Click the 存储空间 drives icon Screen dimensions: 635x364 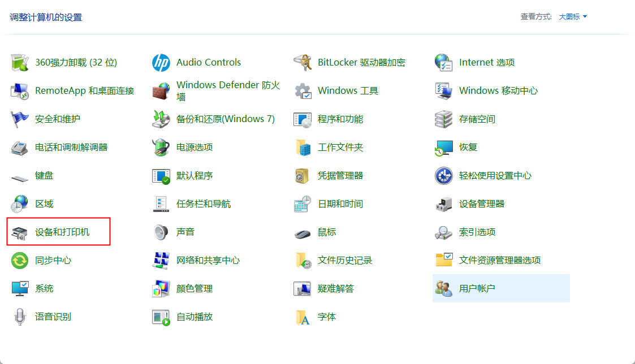(x=443, y=119)
